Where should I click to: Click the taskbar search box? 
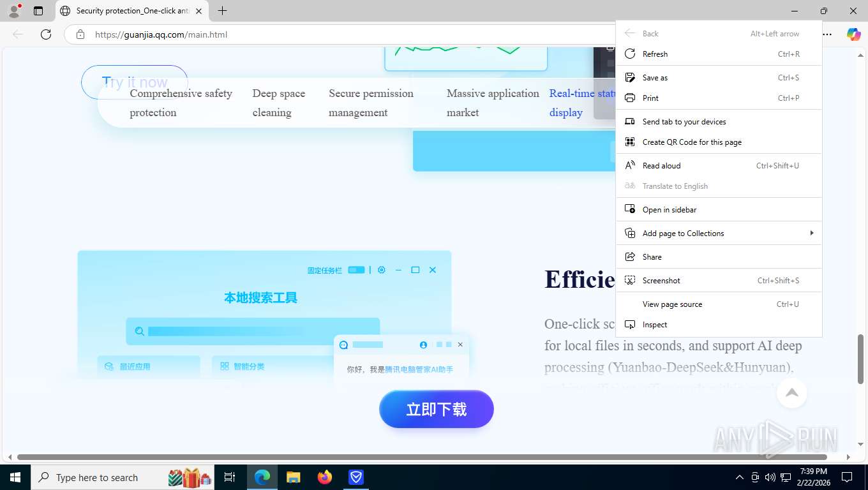pos(123,477)
